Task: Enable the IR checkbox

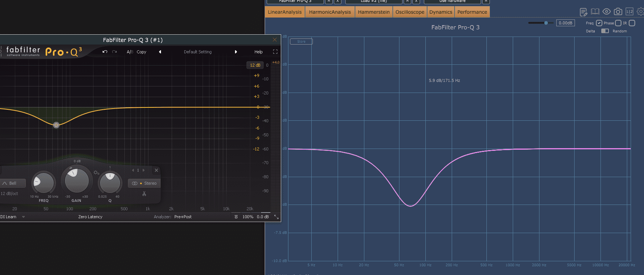Action: 632,23
